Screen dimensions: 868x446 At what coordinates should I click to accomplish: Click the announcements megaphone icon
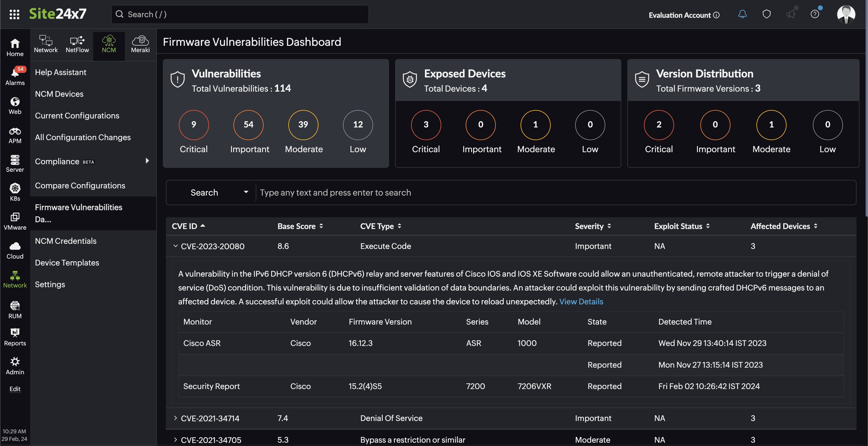(x=790, y=14)
